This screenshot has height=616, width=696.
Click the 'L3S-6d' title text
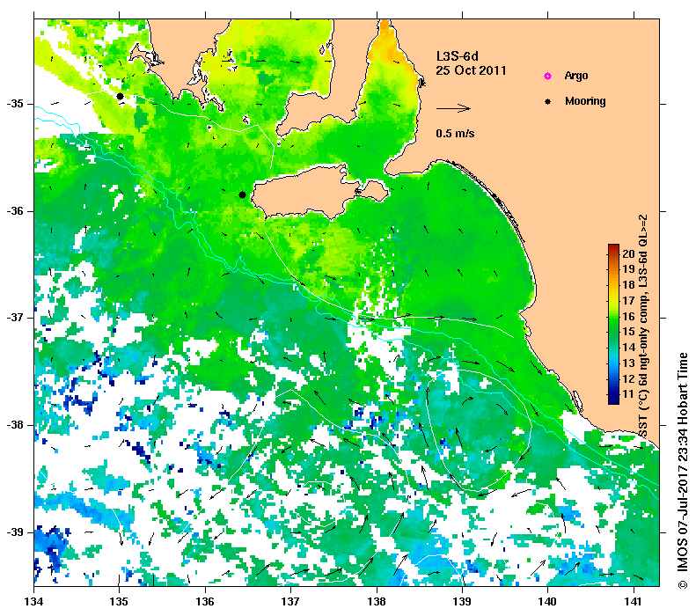458,56
